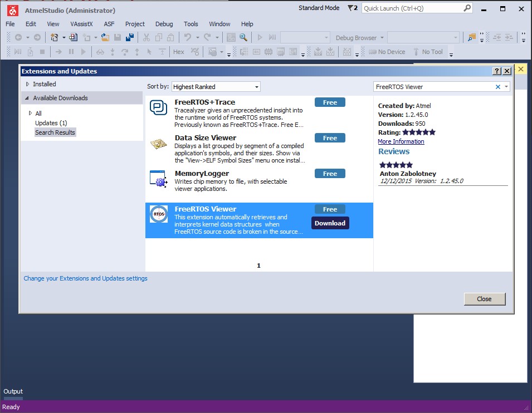Viewport: 532px width, 413px height.
Task: Open the ASF menu
Action: click(x=109, y=24)
